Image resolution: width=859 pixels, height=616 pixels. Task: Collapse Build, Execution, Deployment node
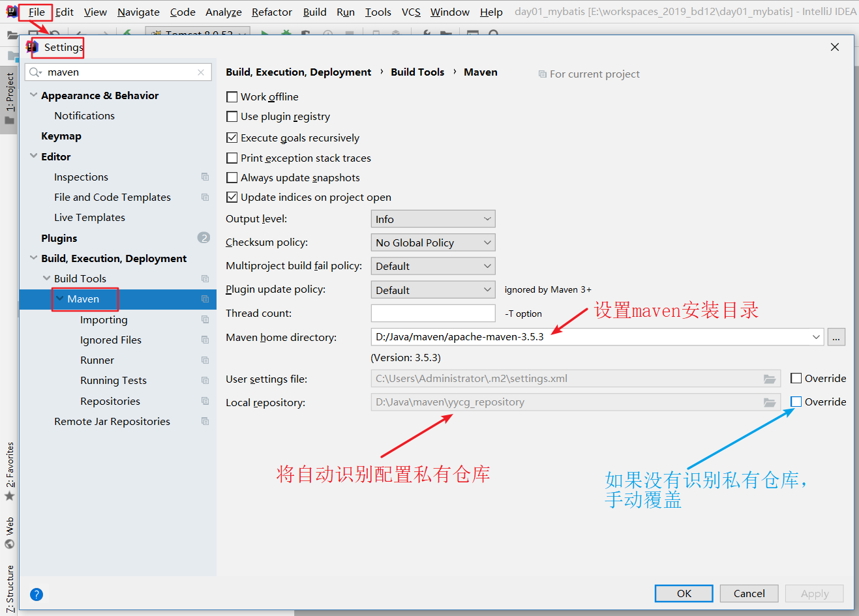33,258
